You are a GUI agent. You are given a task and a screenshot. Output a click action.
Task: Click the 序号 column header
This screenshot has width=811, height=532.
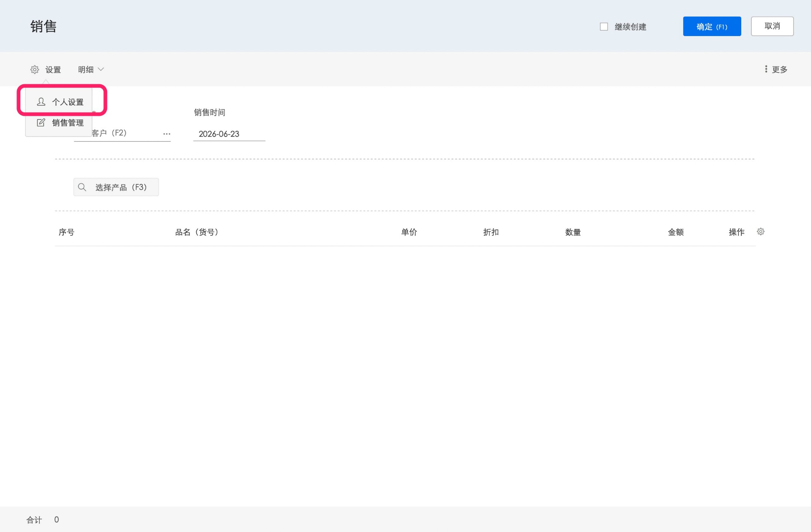click(x=67, y=232)
